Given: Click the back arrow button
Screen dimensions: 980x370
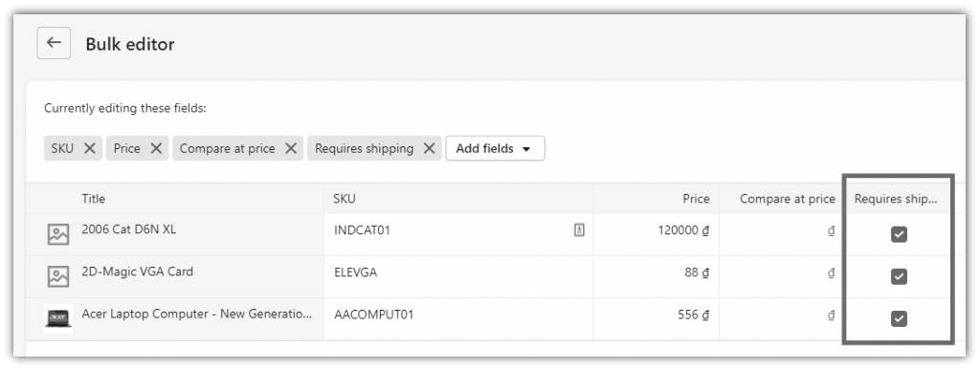Looking at the screenshot, I should point(54,43).
